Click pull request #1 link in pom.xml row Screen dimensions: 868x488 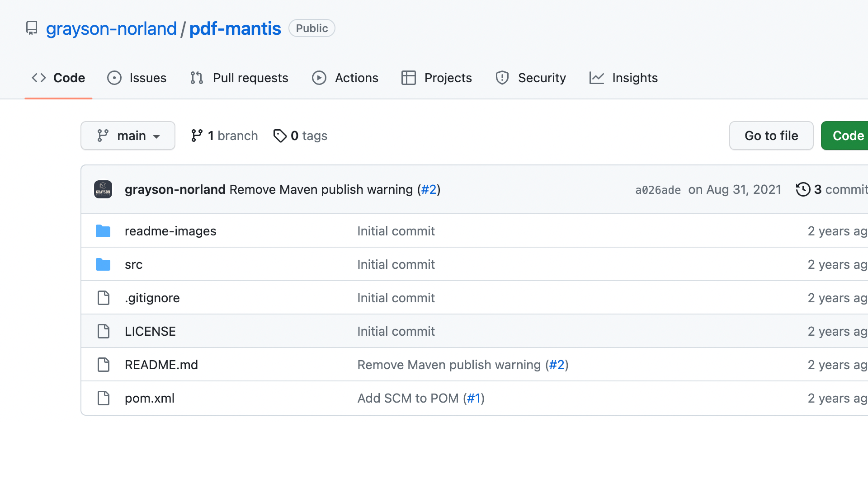(473, 398)
